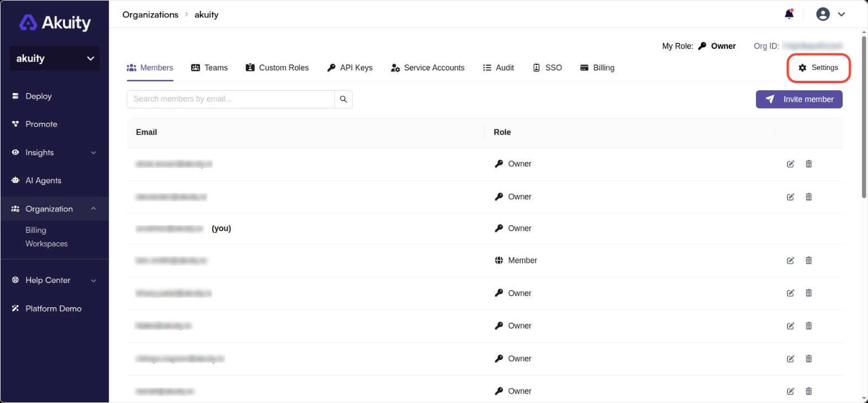Open organization Settings gear
The height and width of the screenshot is (403, 868).
click(818, 68)
